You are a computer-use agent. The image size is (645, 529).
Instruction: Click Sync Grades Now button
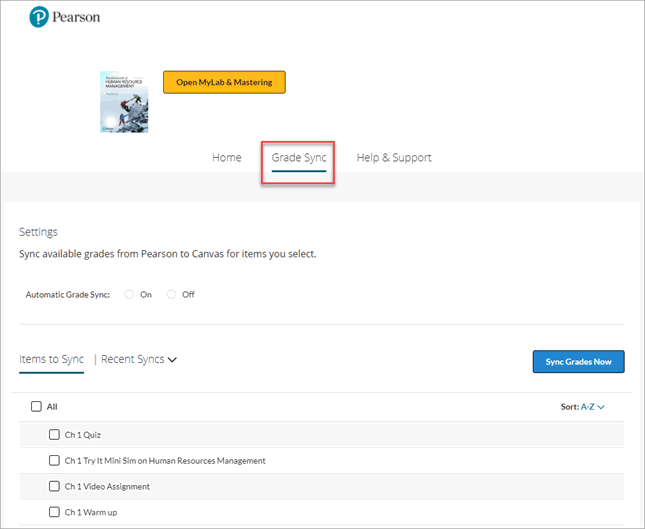pos(578,362)
